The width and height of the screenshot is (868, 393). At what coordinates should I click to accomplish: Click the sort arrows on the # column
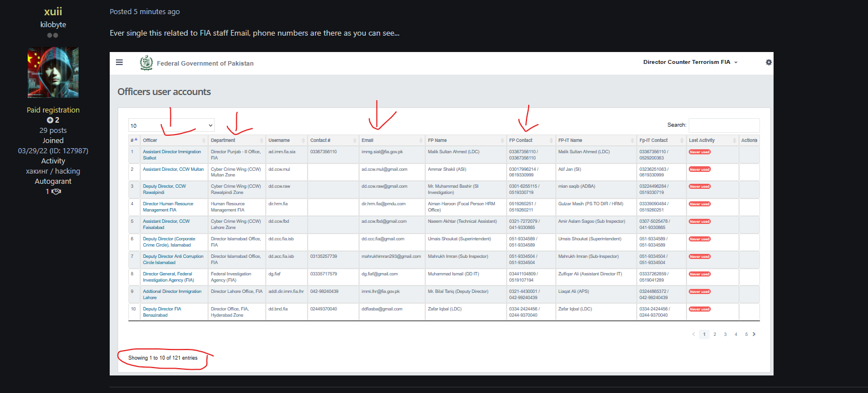tap(136, 140)
